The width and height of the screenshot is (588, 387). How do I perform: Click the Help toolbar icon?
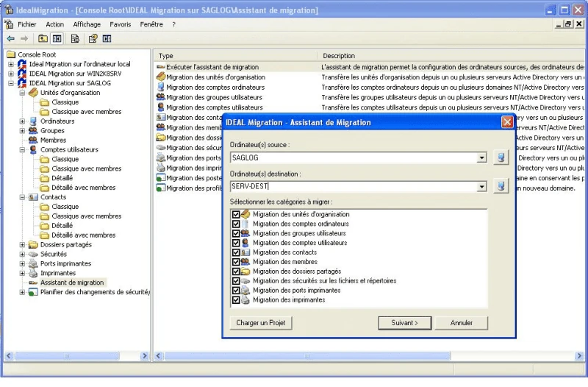93,38
